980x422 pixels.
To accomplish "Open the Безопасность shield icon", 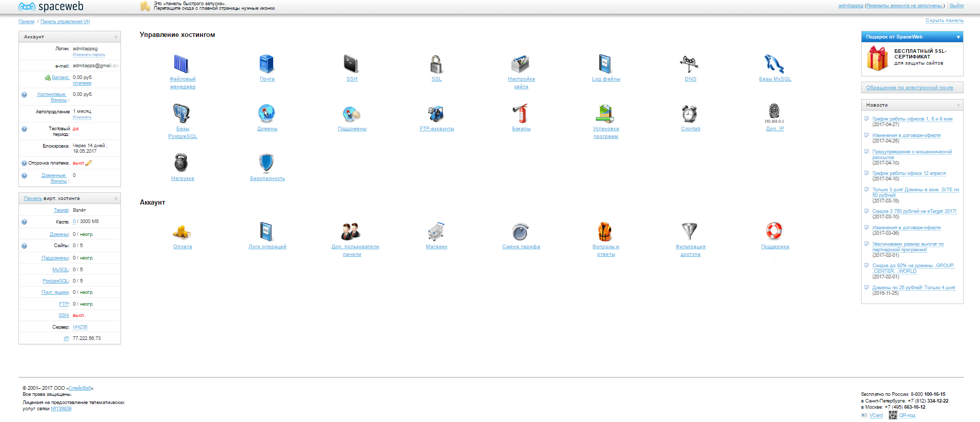I will 267,163.
